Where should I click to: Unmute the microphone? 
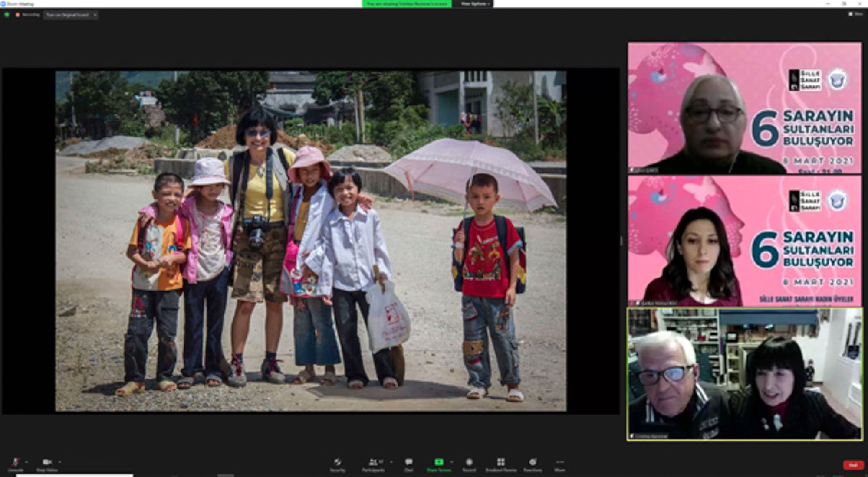(x=15, y=463)
